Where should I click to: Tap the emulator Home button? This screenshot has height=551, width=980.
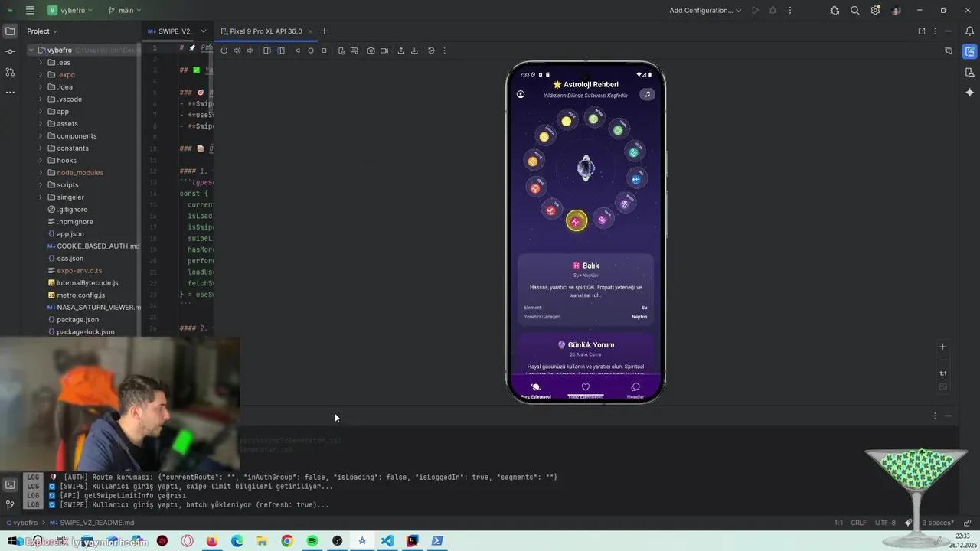[311, 51]
